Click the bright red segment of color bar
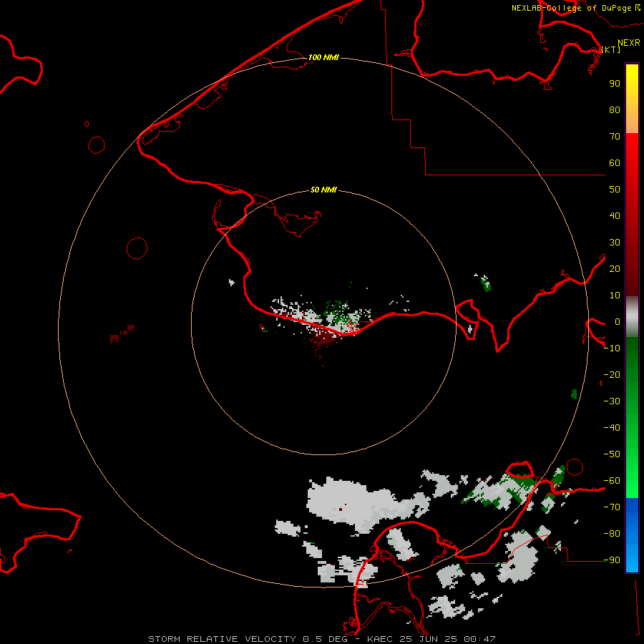 [632, 150]
